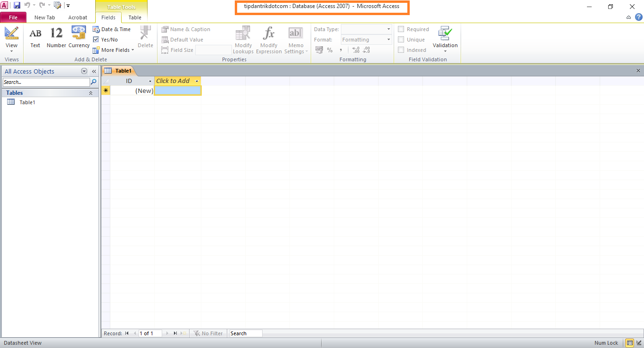Go to the last record

pos(175,333)
